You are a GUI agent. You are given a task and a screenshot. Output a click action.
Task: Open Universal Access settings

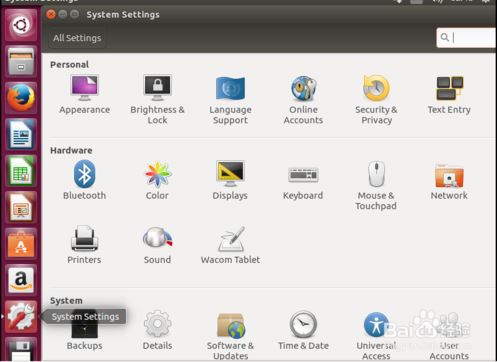(376, 336)
